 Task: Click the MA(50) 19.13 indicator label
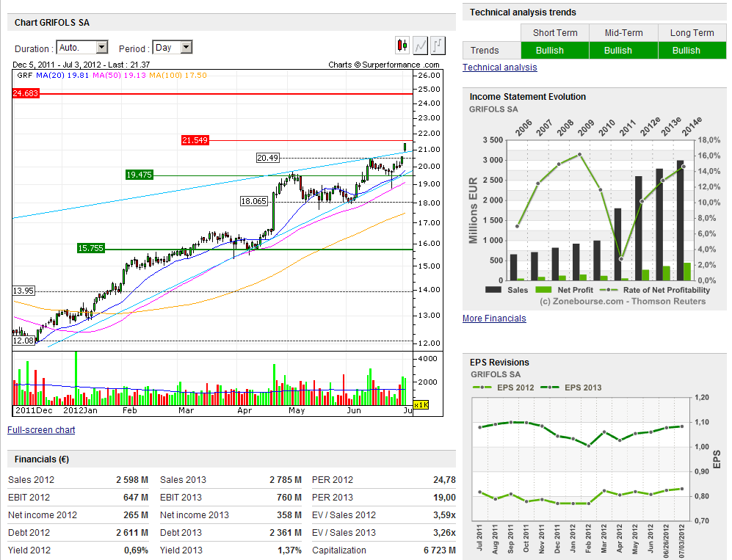tap(119, 75)
